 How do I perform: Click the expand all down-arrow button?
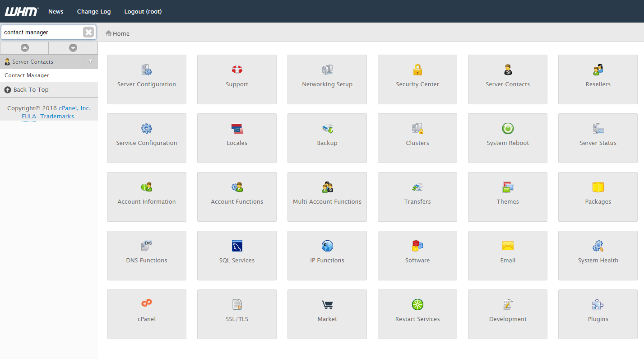coord(73,48)
